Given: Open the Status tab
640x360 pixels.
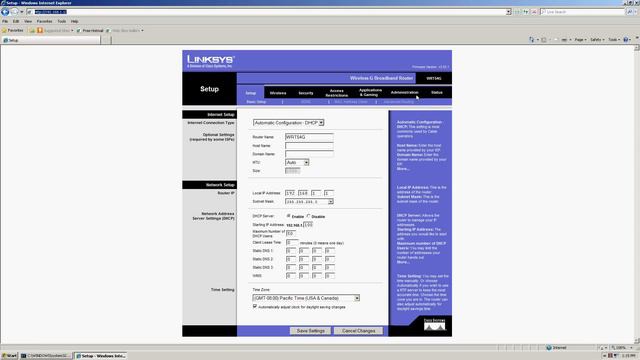Looking at the screenshot, I should [x=437, y=92].
